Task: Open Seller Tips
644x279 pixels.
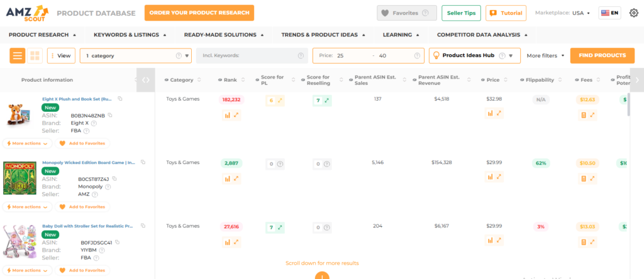Action: click(x=461, y=13)
